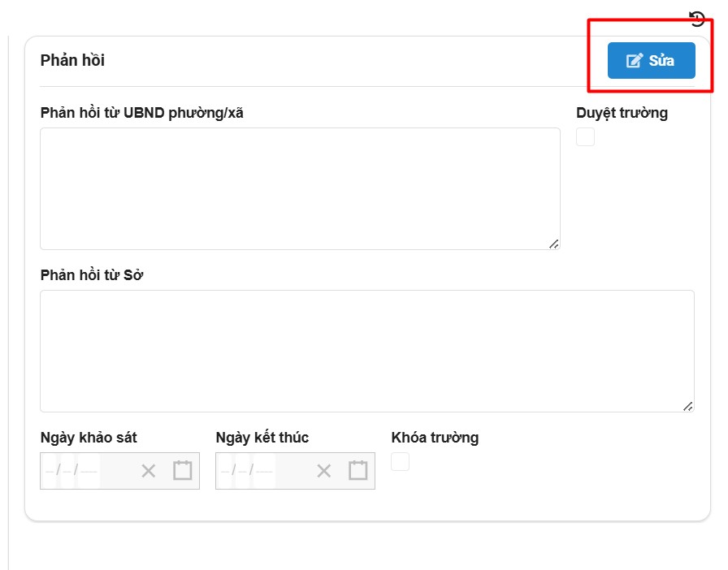Open calendar picker for Ngày khảo sát
728x570 pixels.
(183, 471)
